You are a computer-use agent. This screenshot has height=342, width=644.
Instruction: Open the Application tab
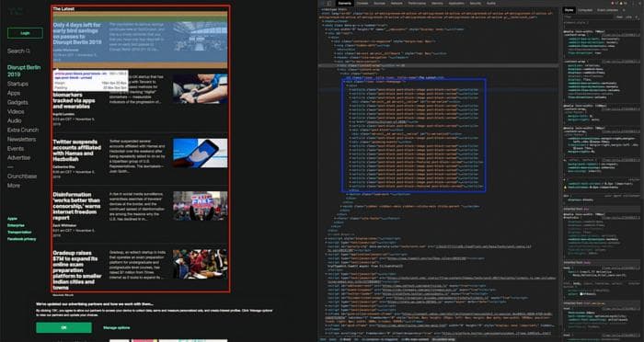[456, 4]
